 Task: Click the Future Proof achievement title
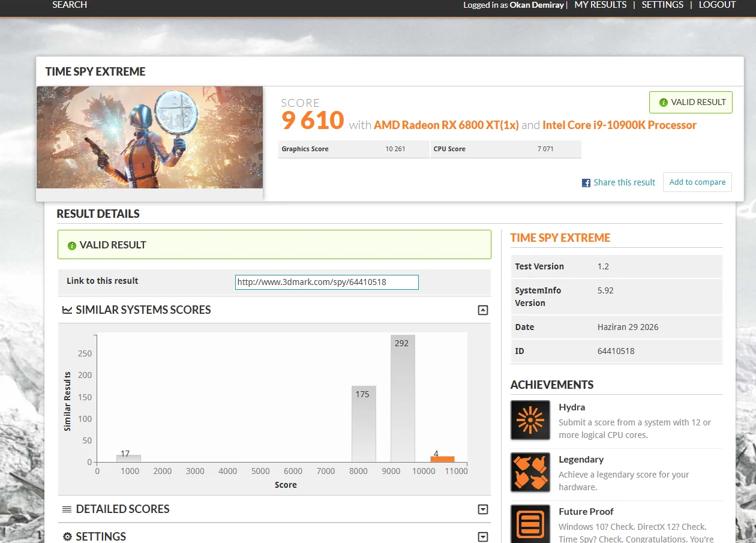(586, 512)
